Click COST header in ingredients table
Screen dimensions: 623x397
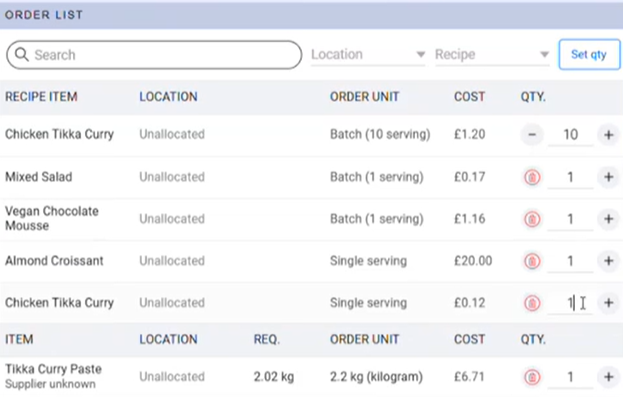(x=469, y=339)
